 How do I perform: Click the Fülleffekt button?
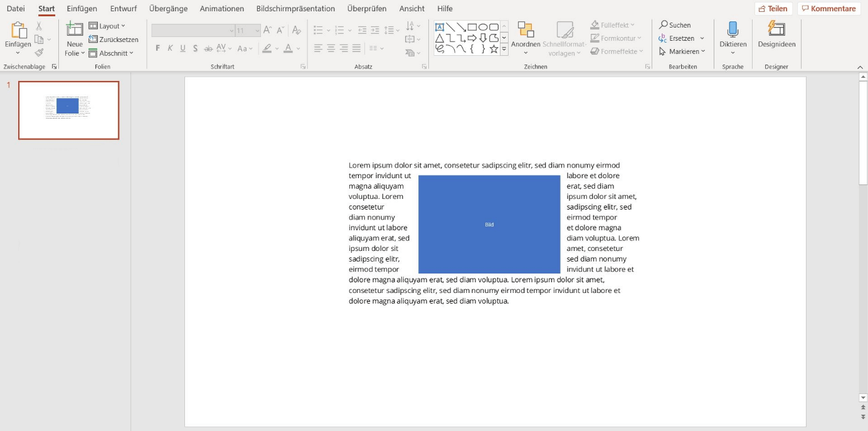point(613,25)
